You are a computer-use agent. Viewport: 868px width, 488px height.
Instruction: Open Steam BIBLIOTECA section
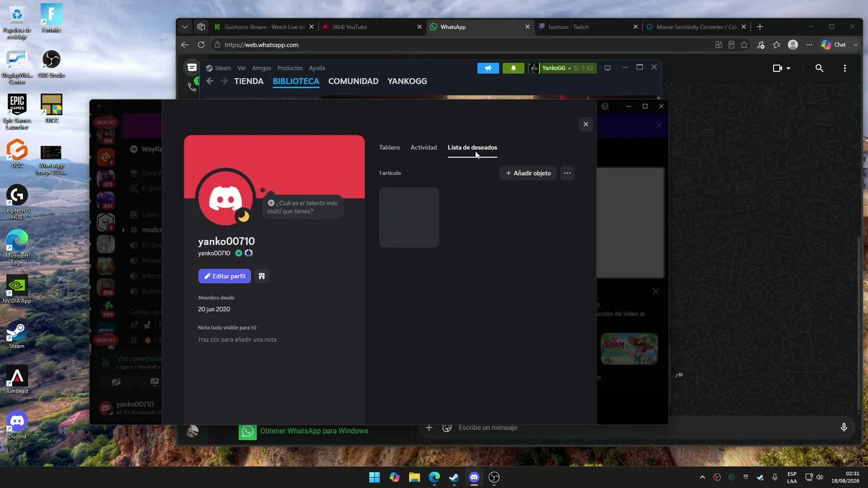tap(296, 81)
